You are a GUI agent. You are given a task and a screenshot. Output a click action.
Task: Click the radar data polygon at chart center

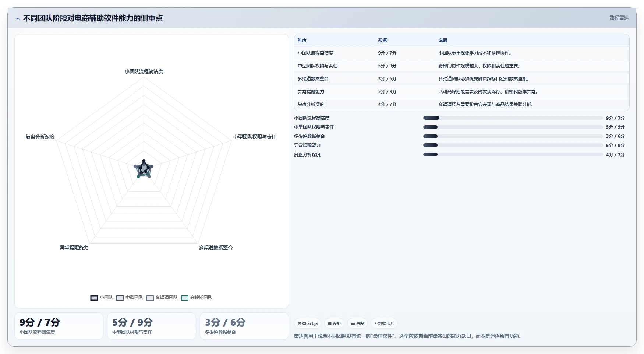tap(144, 169)
